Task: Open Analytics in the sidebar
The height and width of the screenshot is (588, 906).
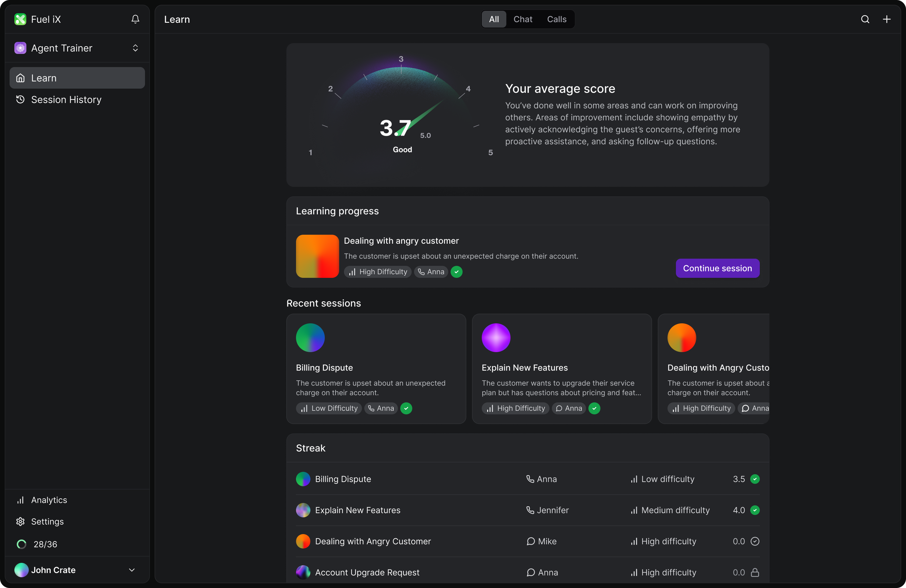Action: coord(77,500)
